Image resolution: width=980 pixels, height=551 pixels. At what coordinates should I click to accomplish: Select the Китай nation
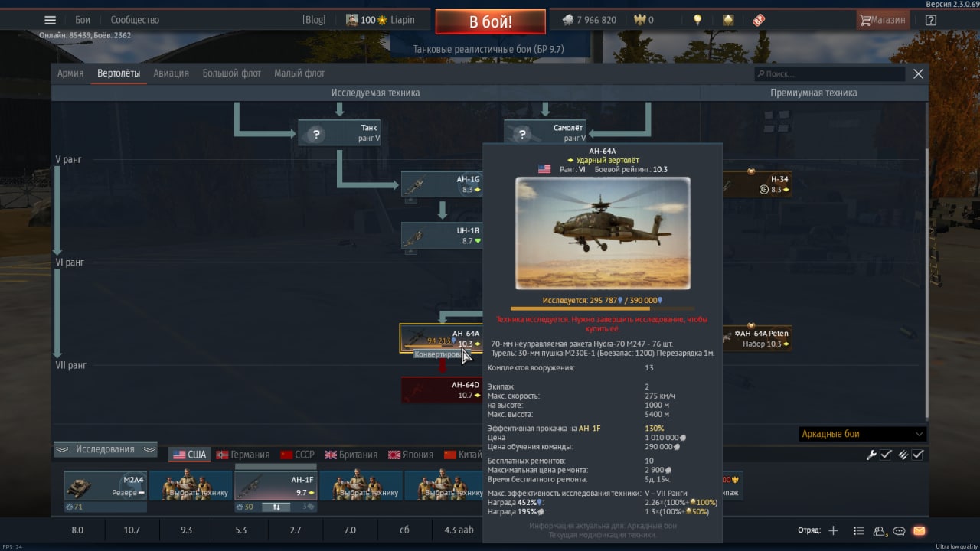[462, 455]
